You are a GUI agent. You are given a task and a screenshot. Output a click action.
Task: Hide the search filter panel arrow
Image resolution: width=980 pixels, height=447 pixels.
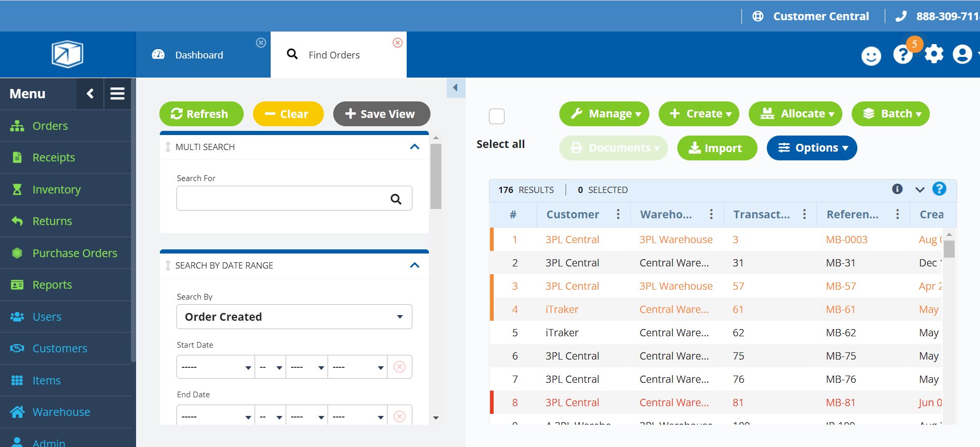click(x=455, y=88)
